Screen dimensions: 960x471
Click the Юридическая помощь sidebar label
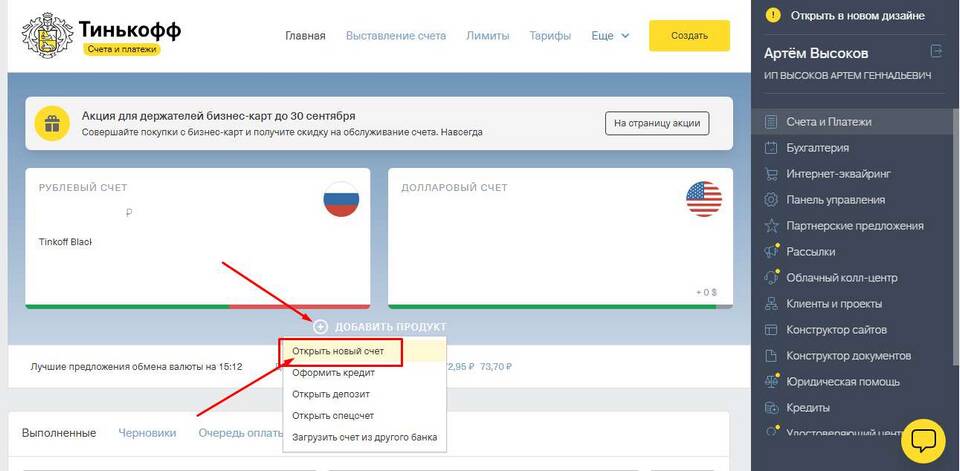[844, 382]
